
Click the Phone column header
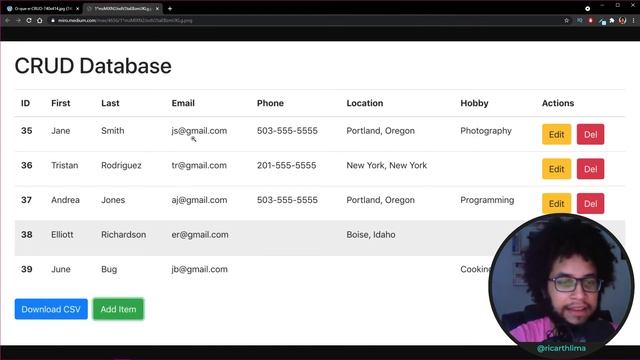click(270, 103)
